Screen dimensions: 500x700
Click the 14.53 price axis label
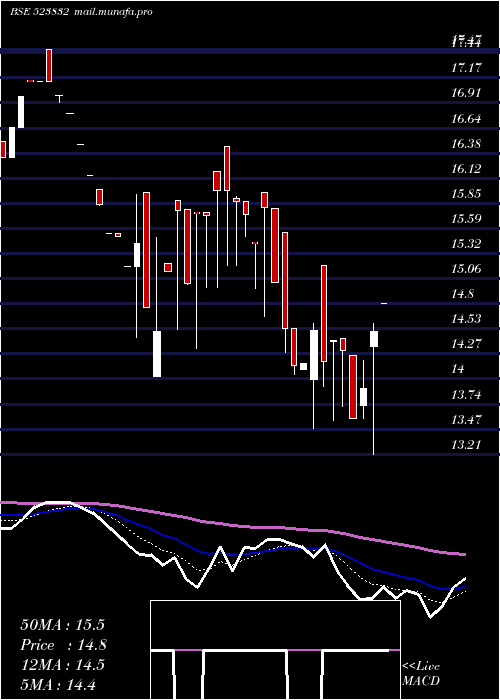(x=467, y=319)
